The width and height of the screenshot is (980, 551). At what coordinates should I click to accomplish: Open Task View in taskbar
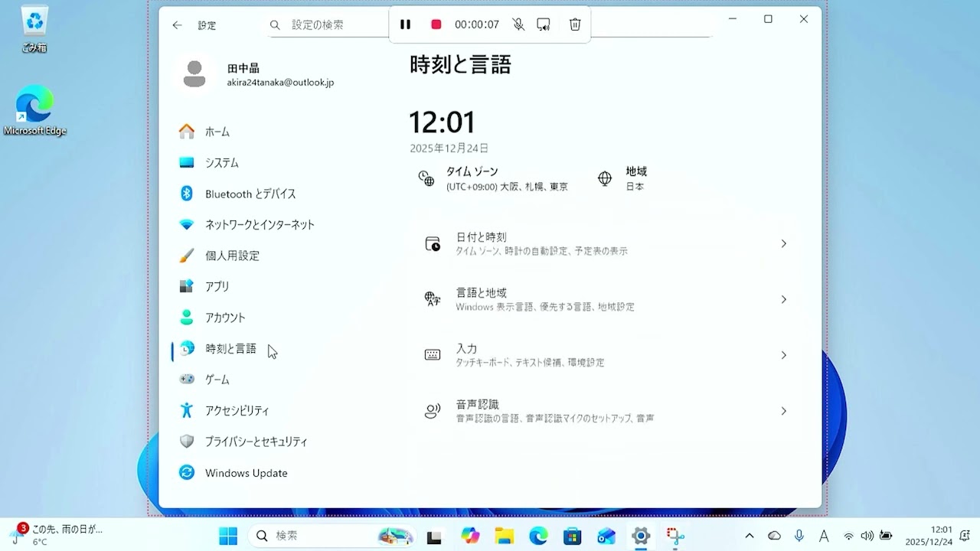(x=434, y=536)
